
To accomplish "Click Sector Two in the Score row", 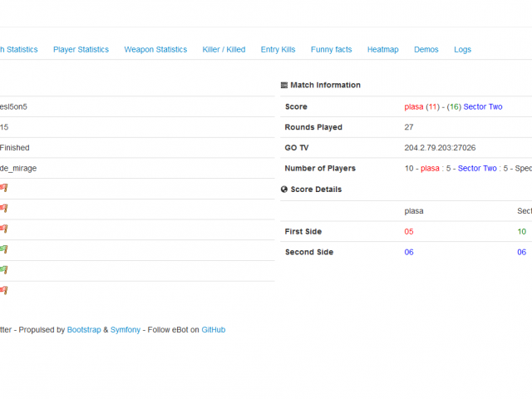I will tap(483, 107).
